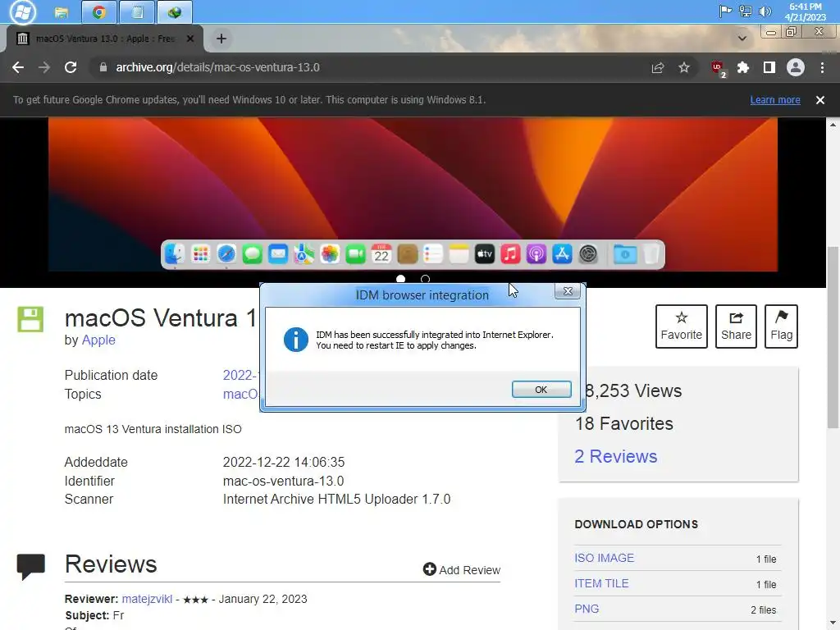
Task: Reload the archive.org page
Action: point(71,67)
